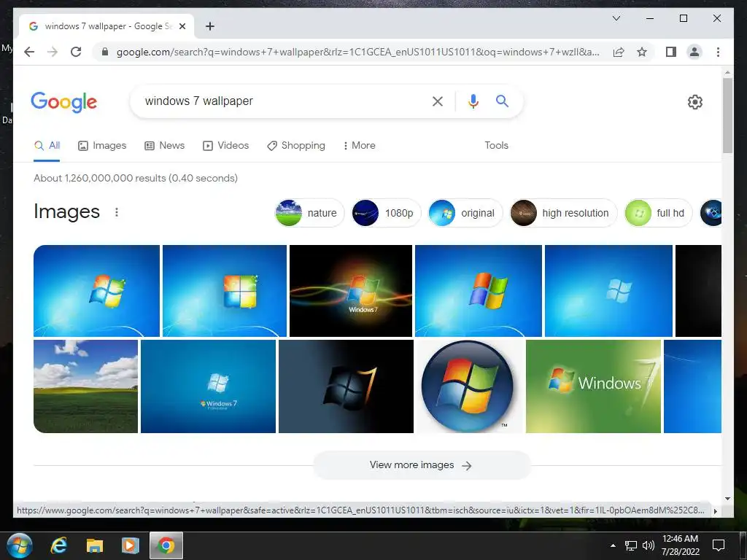Open the fourth top-row blue wallpaper thumbnail
Viewport: 747px width, 560px height.
pos(479,291)
